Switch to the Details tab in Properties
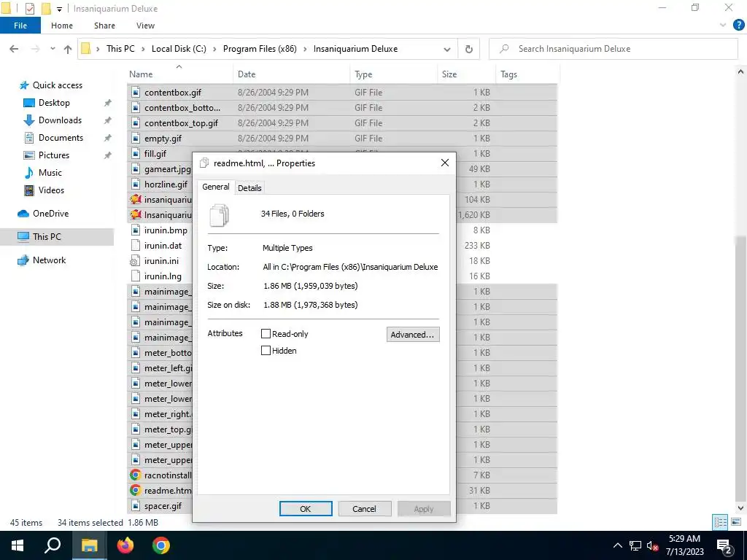The height and width of the screenshot is (560, 747). point(249,188)
